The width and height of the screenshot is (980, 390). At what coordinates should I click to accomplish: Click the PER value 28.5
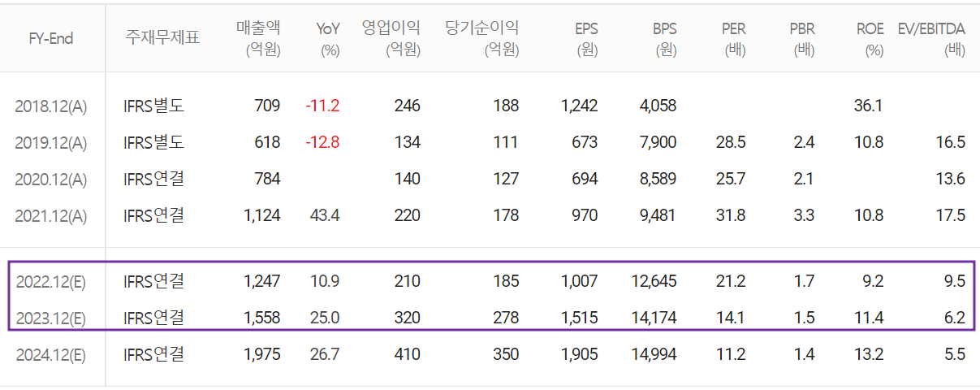point(731,142)
